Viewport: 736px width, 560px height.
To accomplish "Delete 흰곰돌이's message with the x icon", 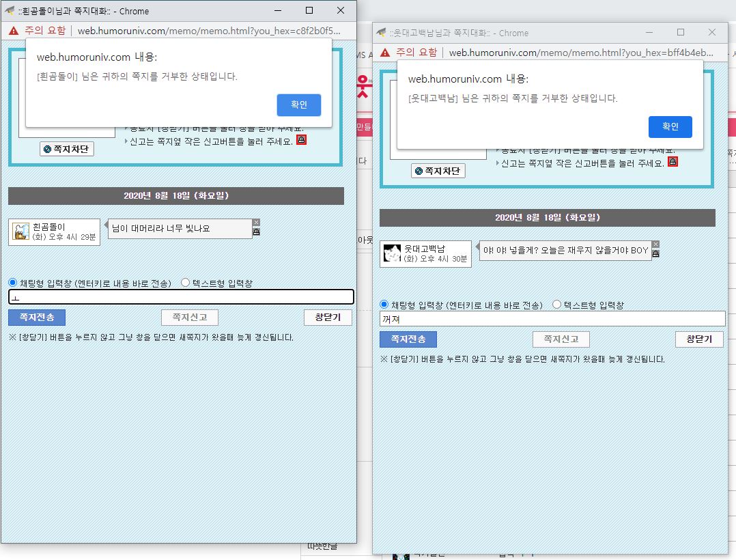I will coord(256,223).
